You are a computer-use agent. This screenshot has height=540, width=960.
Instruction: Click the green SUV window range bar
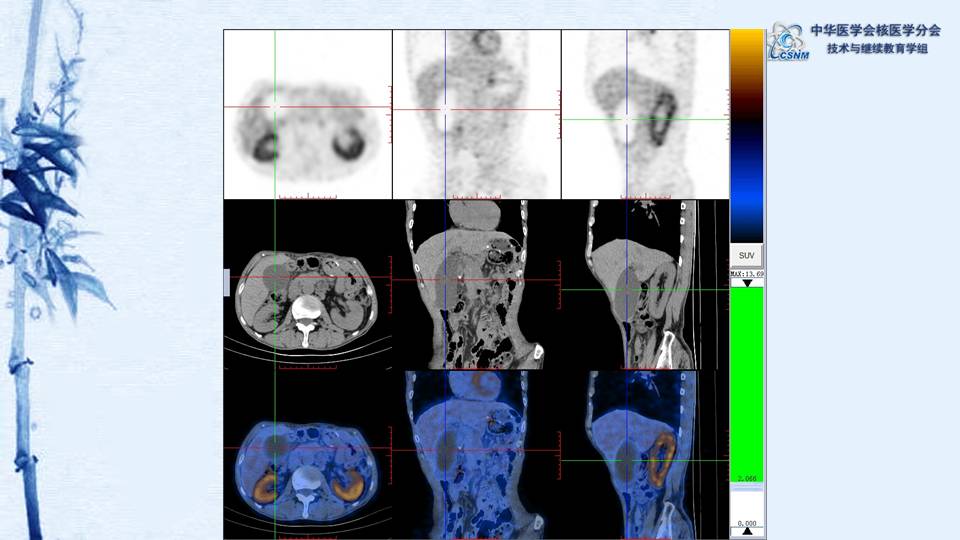pyautogui.click(x=747, y=380)
